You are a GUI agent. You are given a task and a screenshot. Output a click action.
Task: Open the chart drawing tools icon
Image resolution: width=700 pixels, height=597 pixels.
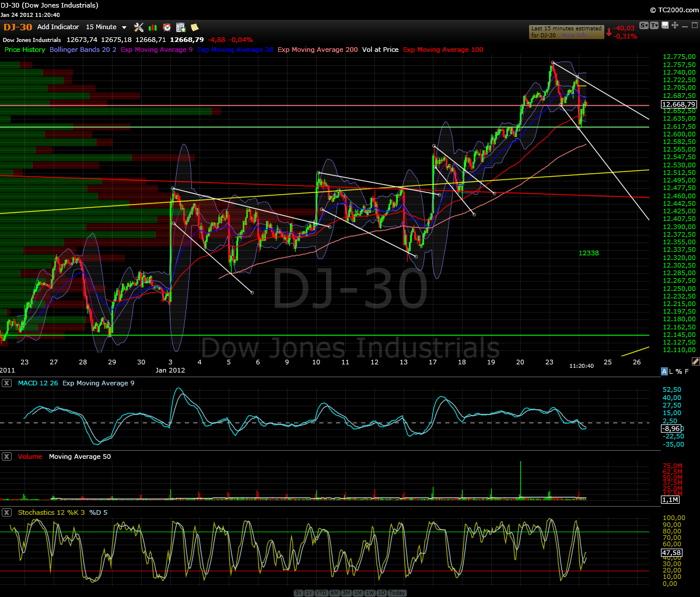click(138, 27)
